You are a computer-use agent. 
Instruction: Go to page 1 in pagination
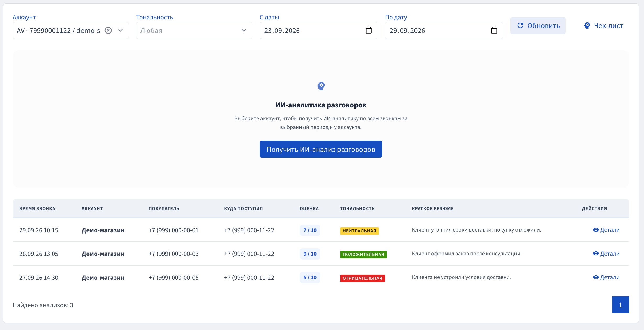[620, 305]
